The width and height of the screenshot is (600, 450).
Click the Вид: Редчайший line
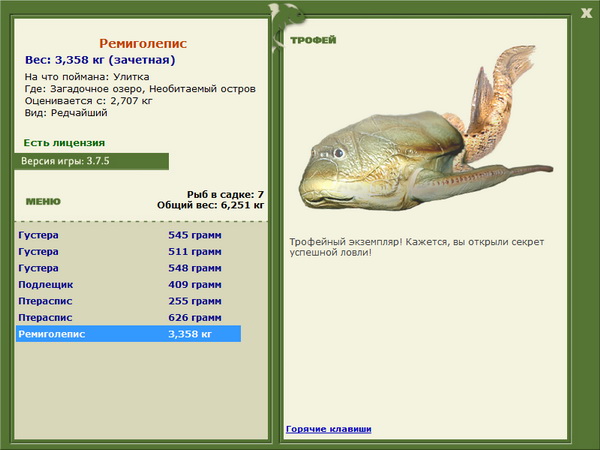(66, 113)
